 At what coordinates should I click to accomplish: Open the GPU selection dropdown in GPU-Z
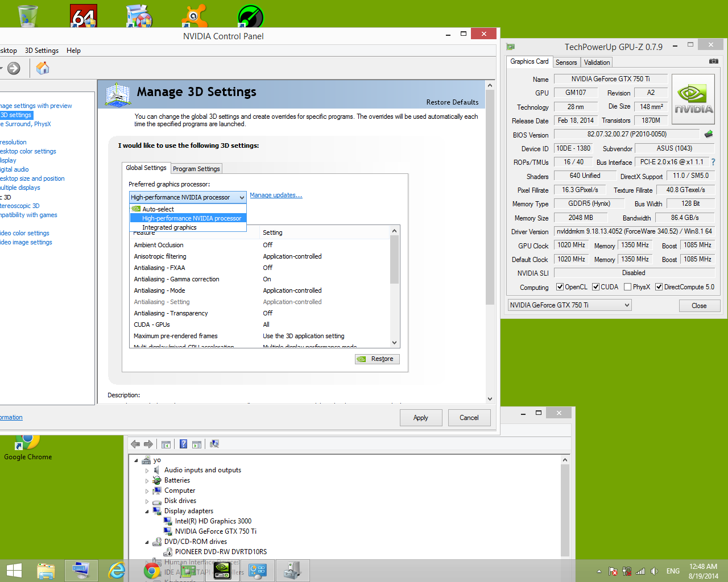(x=570, y=305)
